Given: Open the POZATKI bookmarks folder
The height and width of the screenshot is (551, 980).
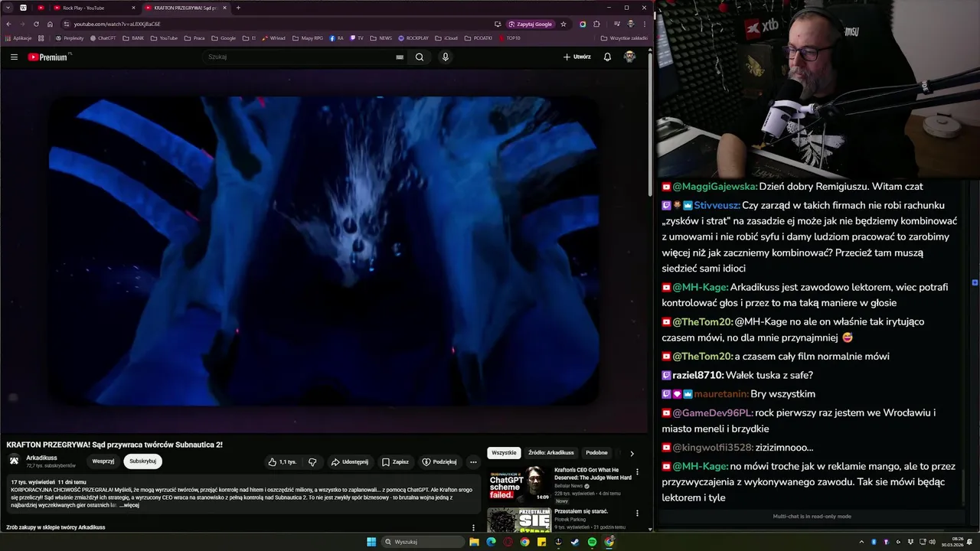Looking at the screenshot, I should pyautogui.click(x=479, y=37).
